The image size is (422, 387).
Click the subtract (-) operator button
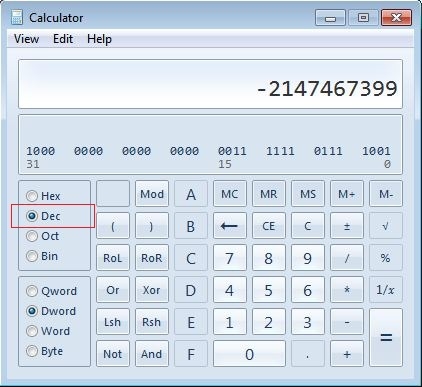pyautogui.click(x=347, y=322)
